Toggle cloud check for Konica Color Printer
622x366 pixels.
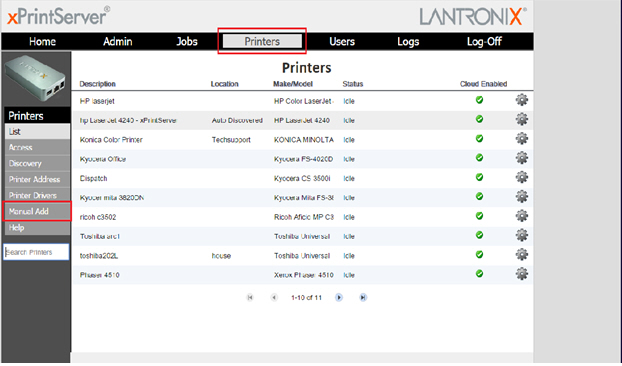point(480,138)
